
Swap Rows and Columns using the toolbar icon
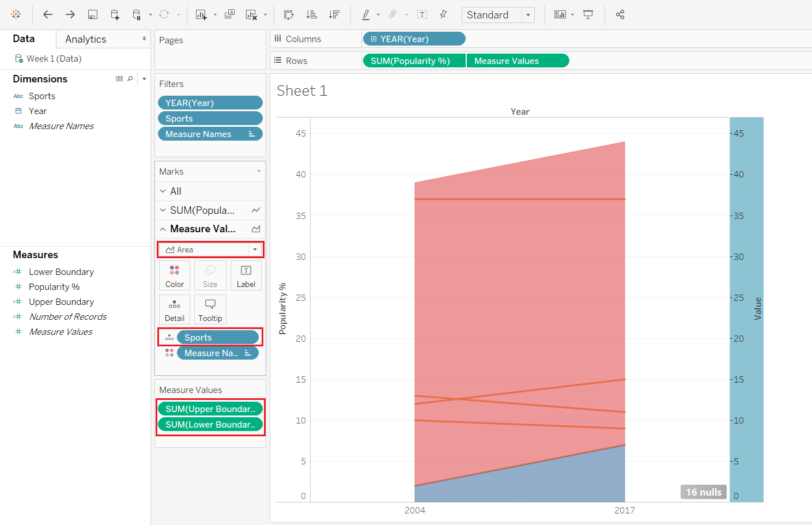point(289,14)
